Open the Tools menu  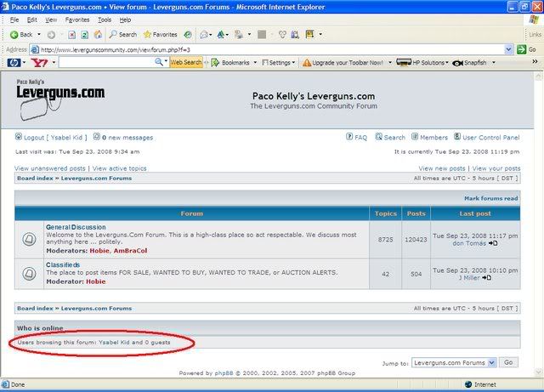105,20
